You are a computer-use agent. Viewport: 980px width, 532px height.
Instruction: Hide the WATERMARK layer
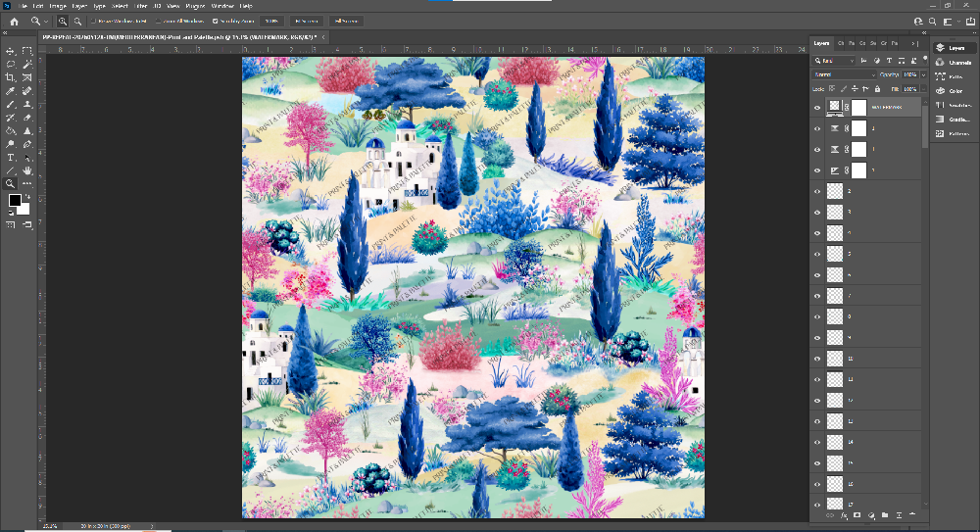817,108
